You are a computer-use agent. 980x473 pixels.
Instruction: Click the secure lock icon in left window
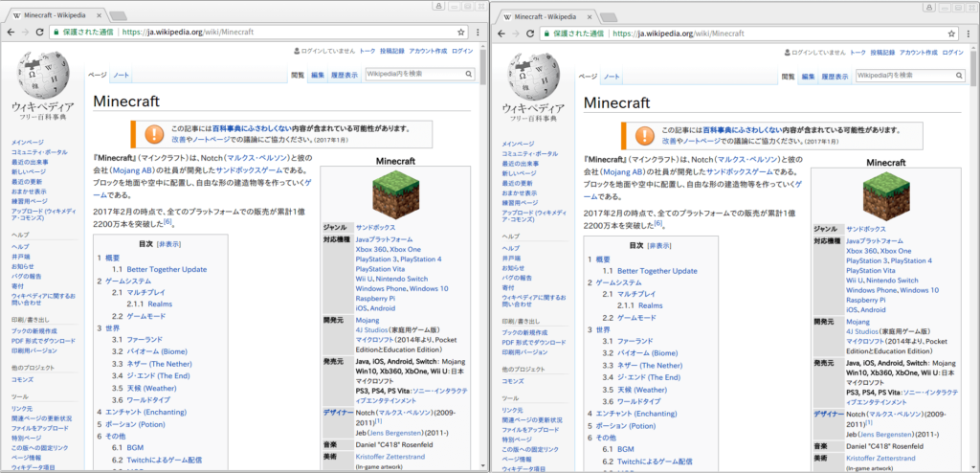pyautogui.click(x=56, y=32)
